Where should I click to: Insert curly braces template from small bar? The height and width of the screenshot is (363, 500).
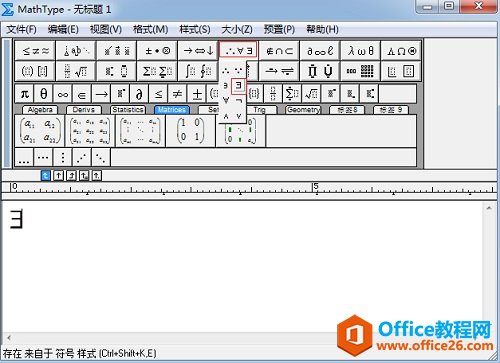(254, 94)
